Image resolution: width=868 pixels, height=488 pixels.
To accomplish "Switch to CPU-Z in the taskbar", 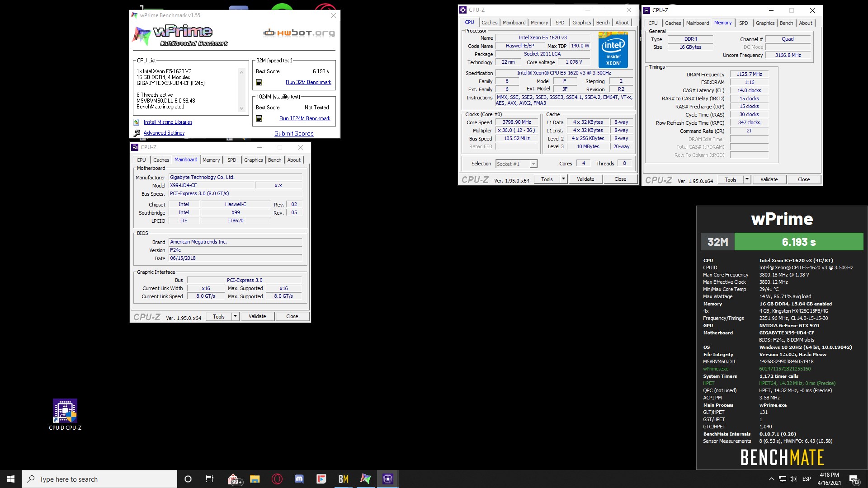I will pos(388,479).
